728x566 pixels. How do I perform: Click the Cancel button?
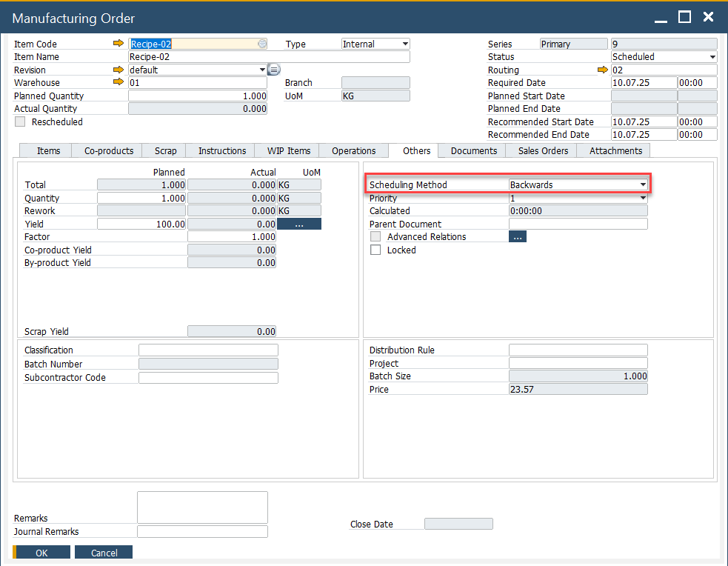104,553
